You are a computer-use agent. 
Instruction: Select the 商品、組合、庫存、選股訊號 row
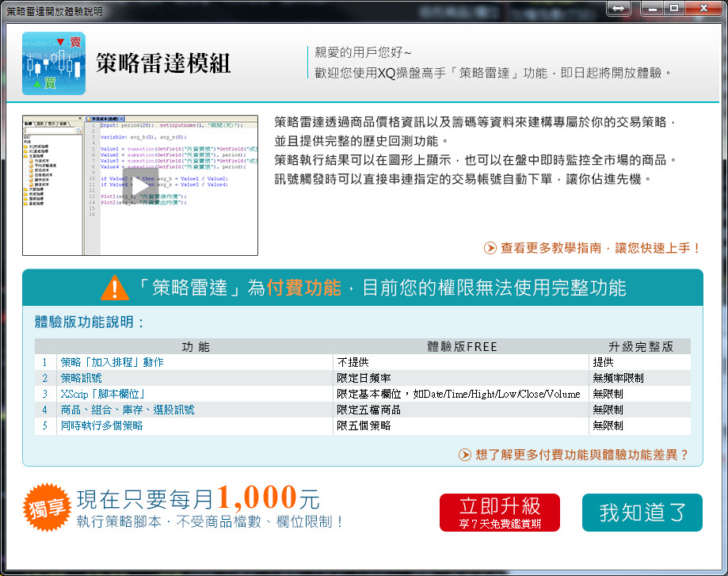tap(127, 410)
